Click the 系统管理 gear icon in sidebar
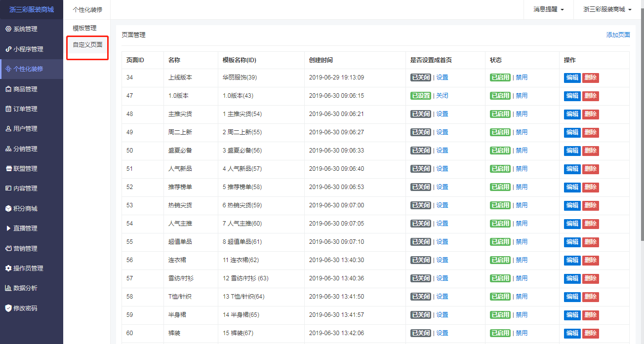The height and width of the screenshot is (344, 644). point(8,29)
